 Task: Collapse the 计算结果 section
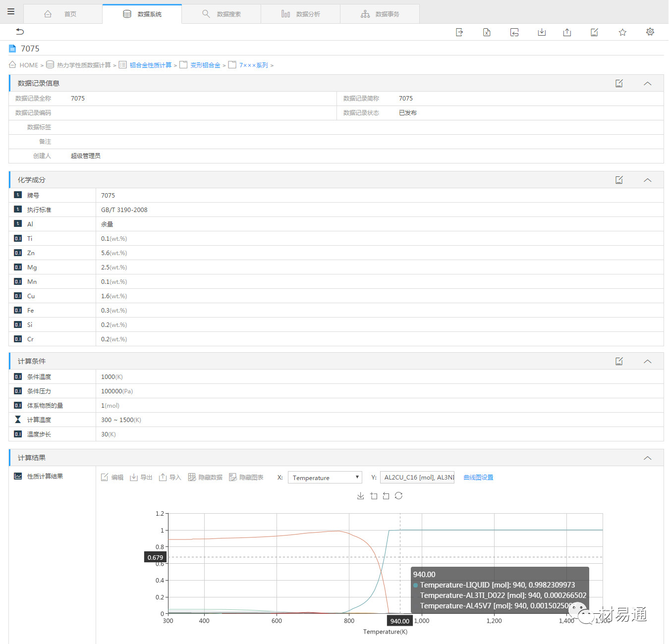pos(647,458)
